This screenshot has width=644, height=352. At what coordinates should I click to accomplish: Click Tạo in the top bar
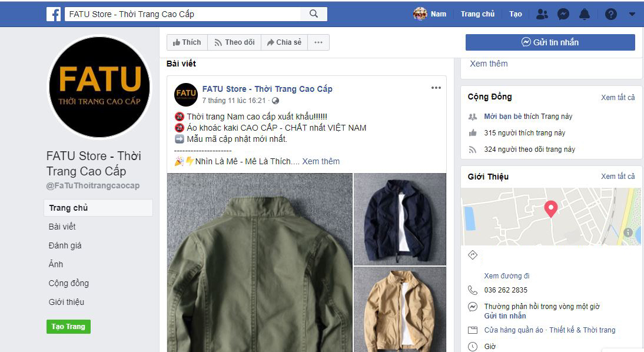[516, 14]
